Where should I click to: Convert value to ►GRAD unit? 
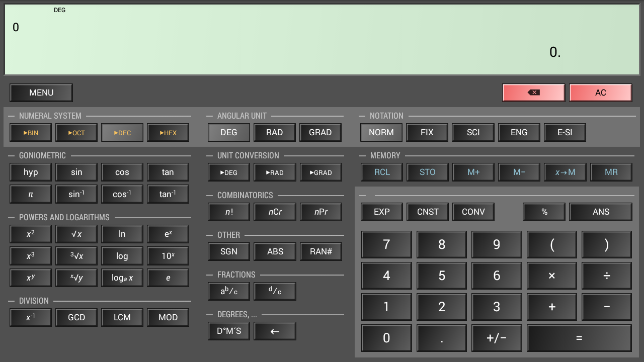coord(320,172)
